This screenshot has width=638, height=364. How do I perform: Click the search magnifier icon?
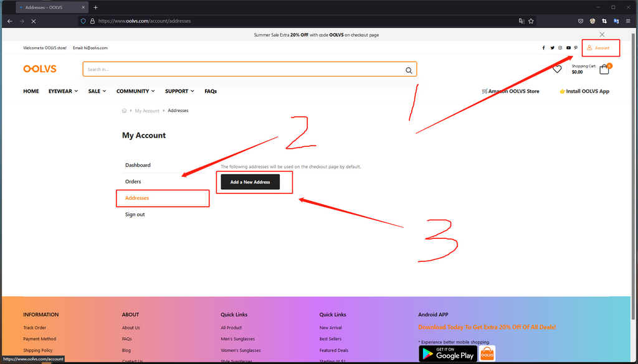coord(409,70)
